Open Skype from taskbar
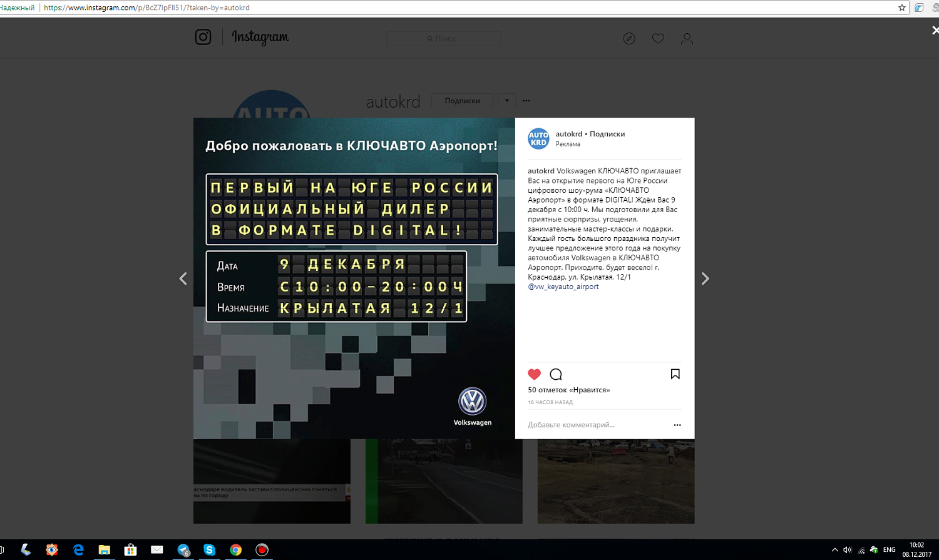Viewport: 939px width, 560px height. pos(210,549)
